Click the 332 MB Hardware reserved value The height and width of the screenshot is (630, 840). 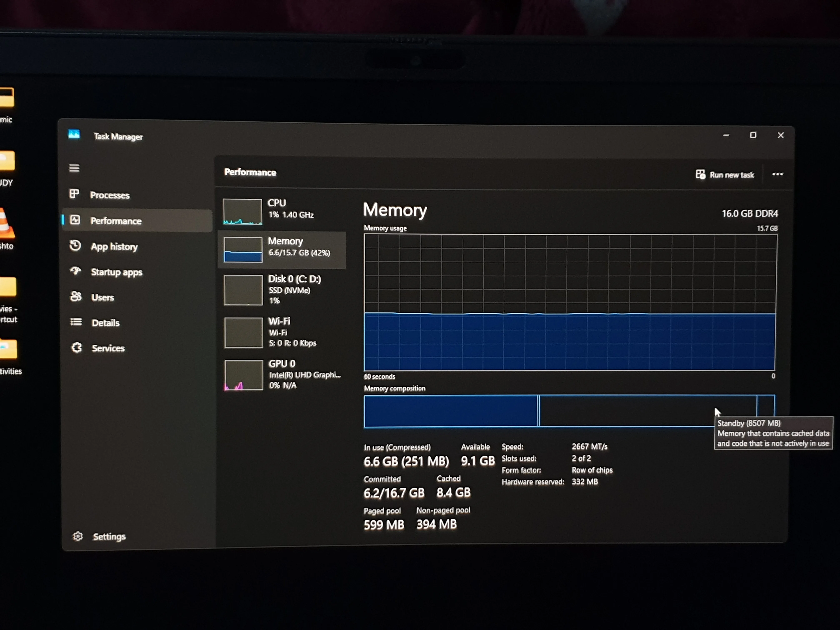tap(585, 481)
